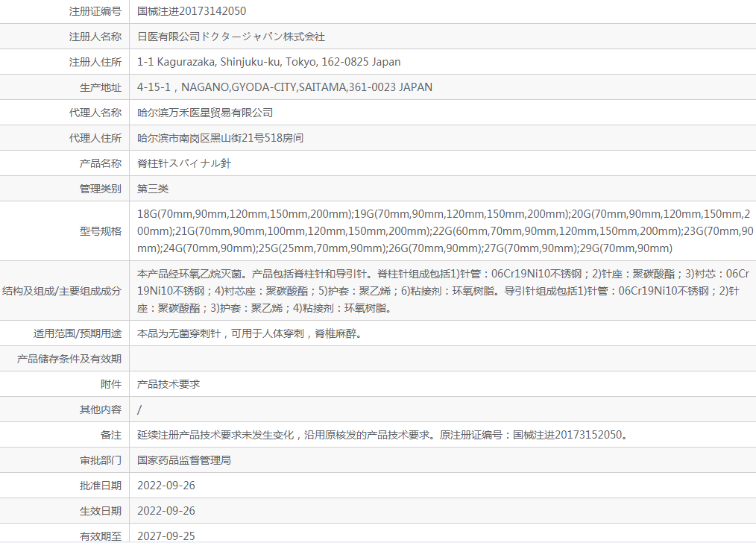
Task: Click the slash value beside 其他内容
Action: pos(139,410)
